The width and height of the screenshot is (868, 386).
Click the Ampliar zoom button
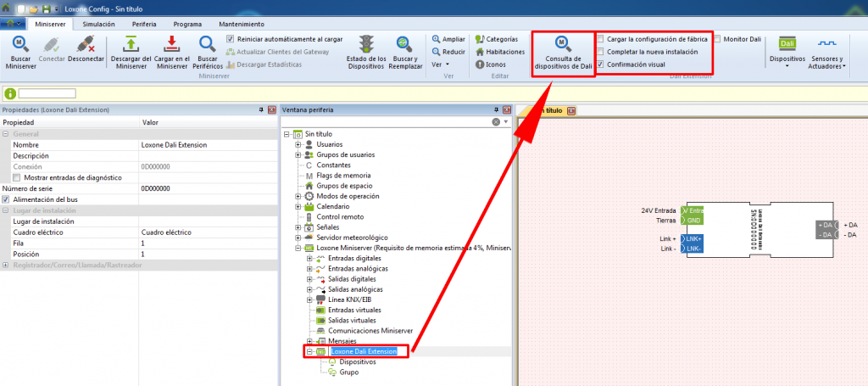coord(448,39)
